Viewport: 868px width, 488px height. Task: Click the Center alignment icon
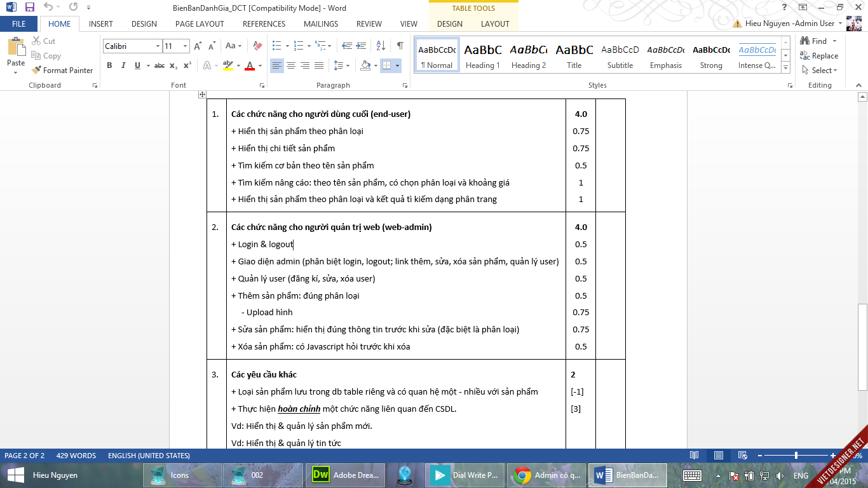[x=291, y=65]
